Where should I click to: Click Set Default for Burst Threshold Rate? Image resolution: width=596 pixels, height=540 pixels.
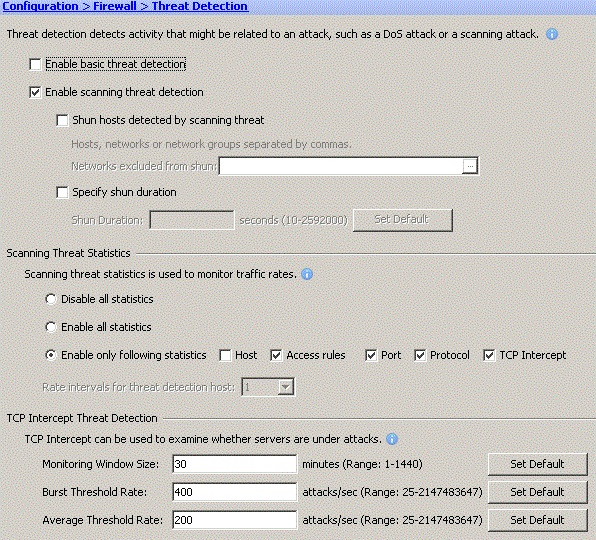(537, 492)
